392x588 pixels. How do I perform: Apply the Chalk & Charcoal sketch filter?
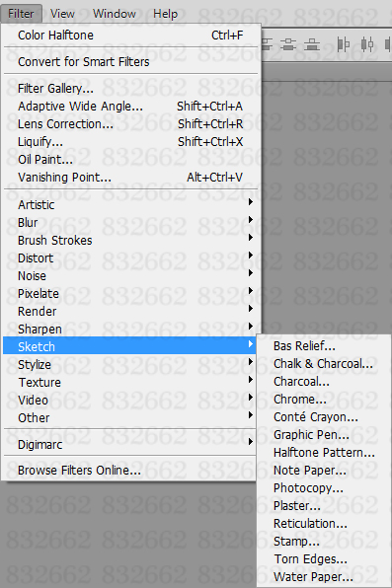tap(324, 364)
